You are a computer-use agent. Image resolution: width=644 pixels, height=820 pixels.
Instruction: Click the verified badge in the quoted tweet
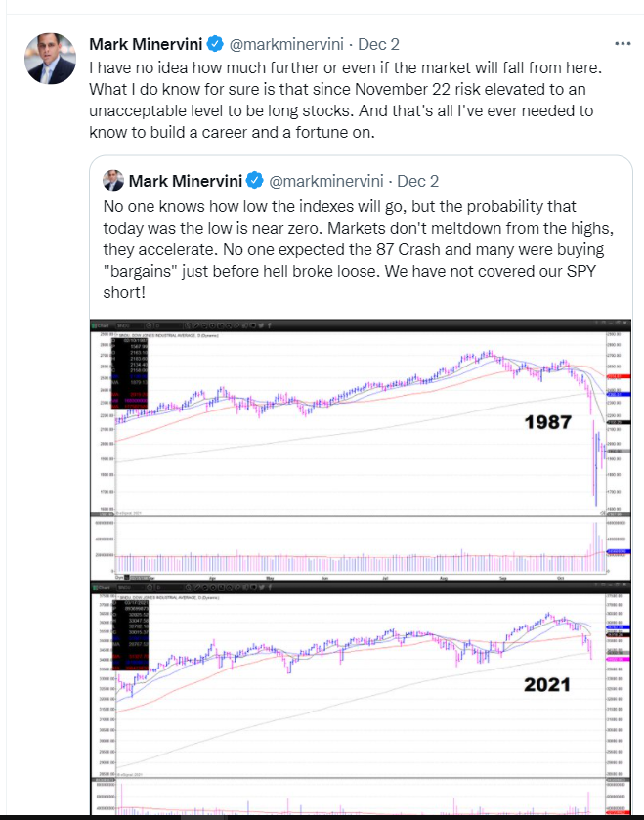coord(254,181)
